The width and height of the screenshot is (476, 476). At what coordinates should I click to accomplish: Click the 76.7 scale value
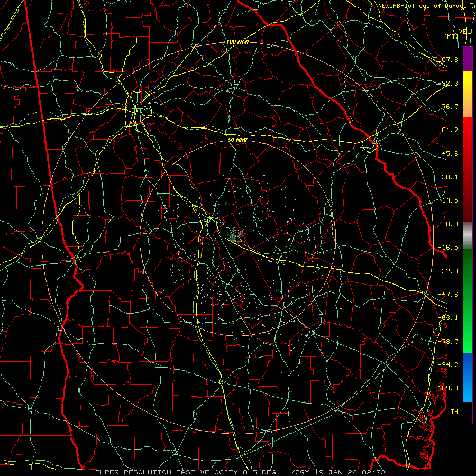point(450,106)
